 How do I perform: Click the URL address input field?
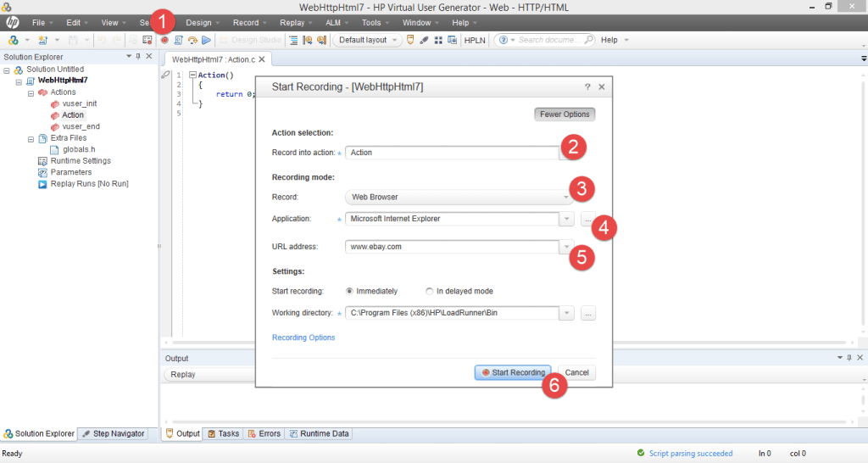click(452, 247)
